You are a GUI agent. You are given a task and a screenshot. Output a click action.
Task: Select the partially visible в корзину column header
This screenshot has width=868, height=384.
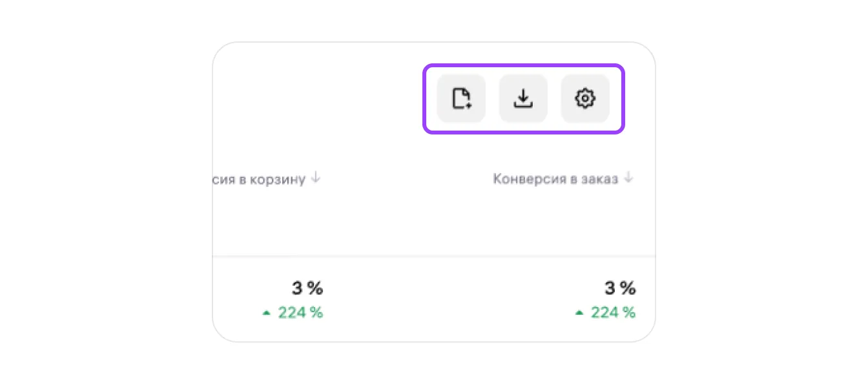(x=257, y=179)
